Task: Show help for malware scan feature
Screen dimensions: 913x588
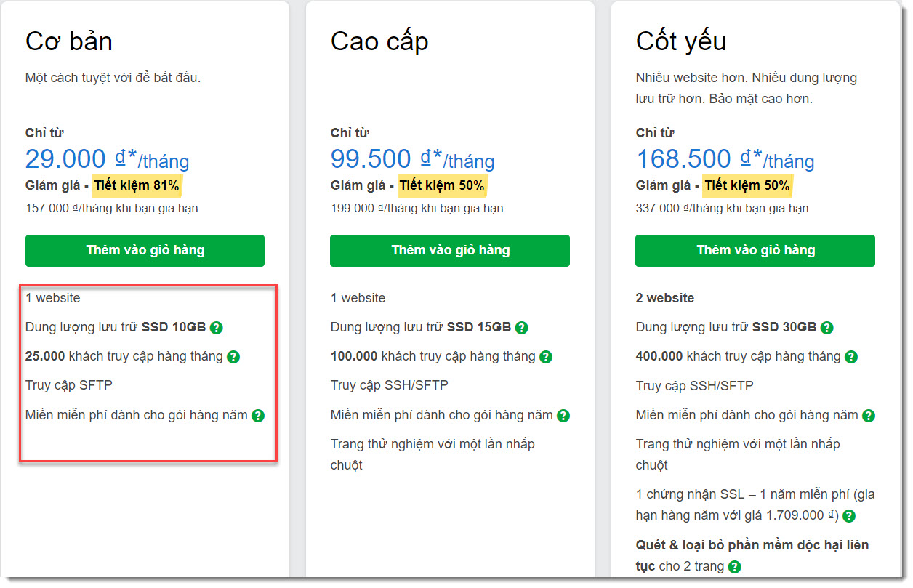Action: (735, 567)
